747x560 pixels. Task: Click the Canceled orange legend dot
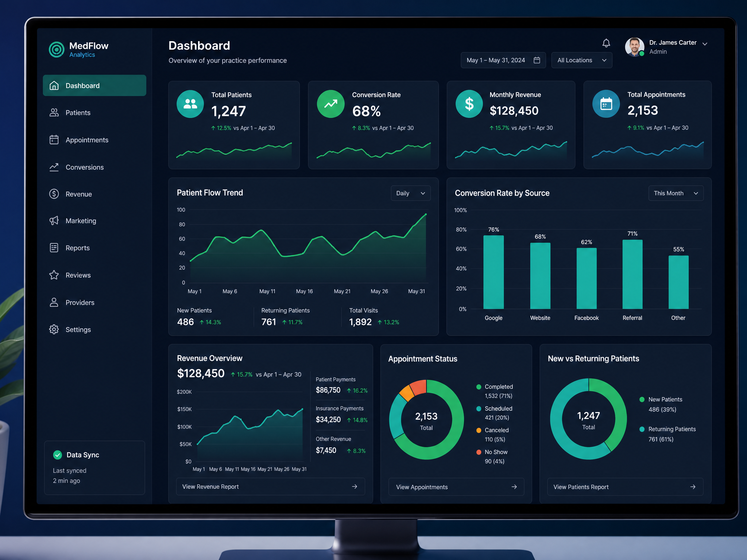[x=479, y=430]
